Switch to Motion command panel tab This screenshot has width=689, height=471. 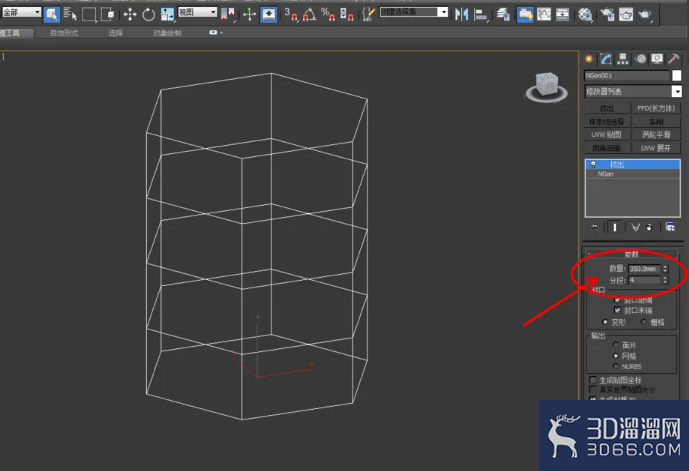[x=640, y=59]
